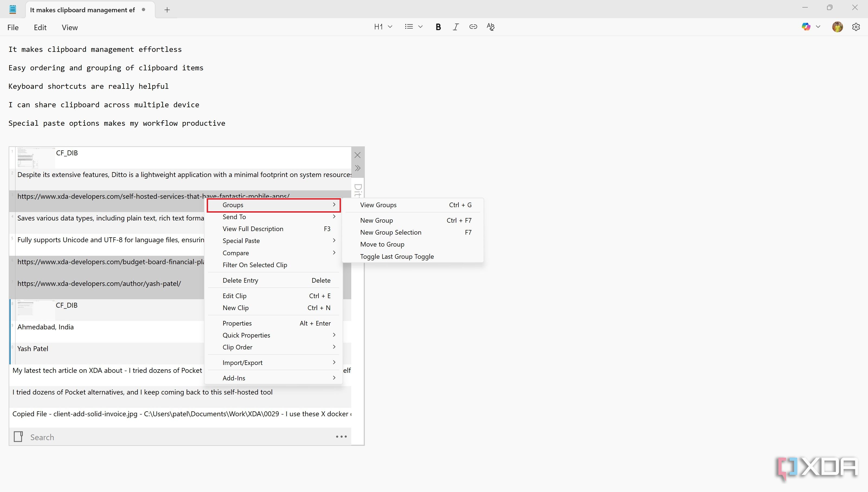The width and height of the screenshot is (868, 492).
Task: Toggle bold formatting in Notepad toolbar
Action: tap(438, 27)
